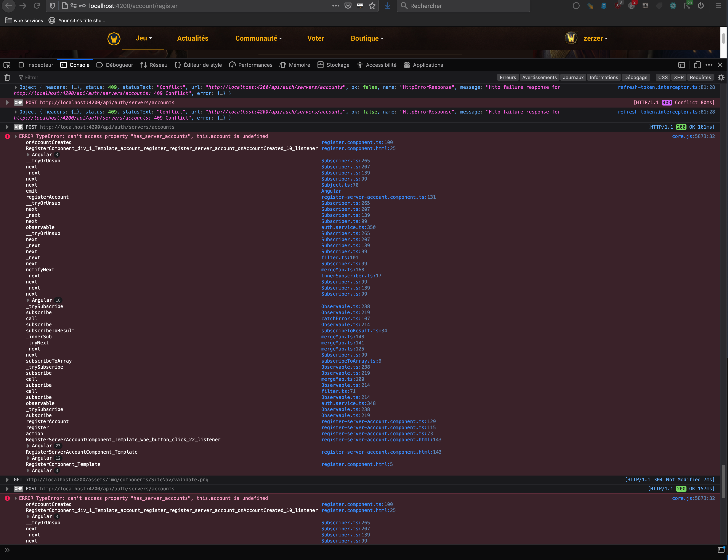Open Firefox downloads arrow icon
728x560 pixels.
pyautogui.click(x=388, y=6)
